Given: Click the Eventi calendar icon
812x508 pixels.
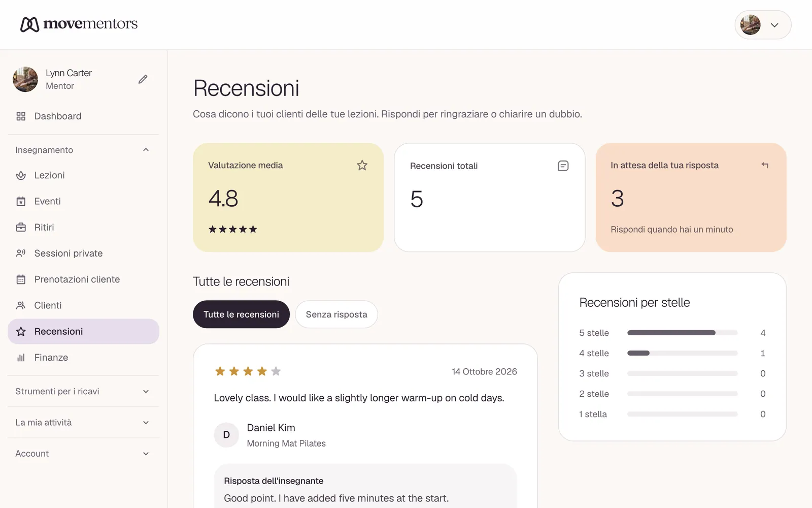Looking at the screenshot, I should 21,202.
